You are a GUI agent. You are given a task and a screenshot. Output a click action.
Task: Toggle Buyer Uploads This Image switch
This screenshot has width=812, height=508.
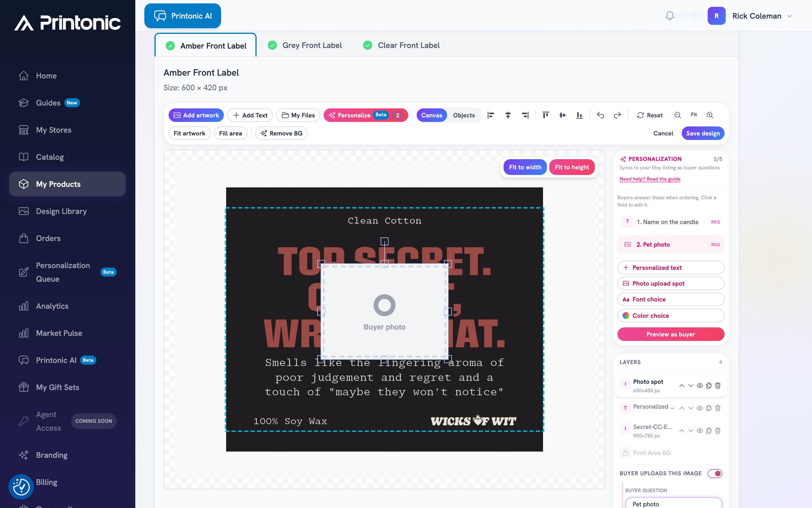[x=715, y=473]
